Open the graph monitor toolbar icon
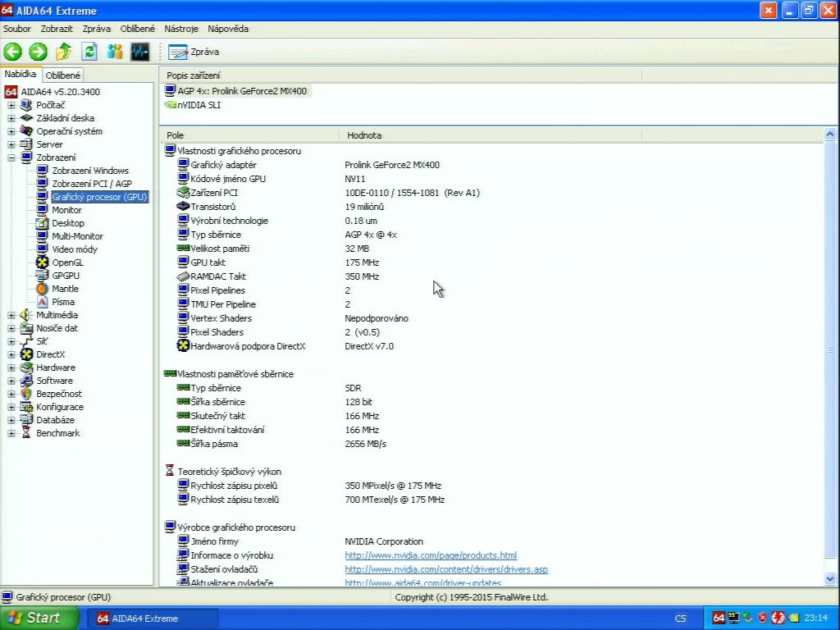 [140, 52]
